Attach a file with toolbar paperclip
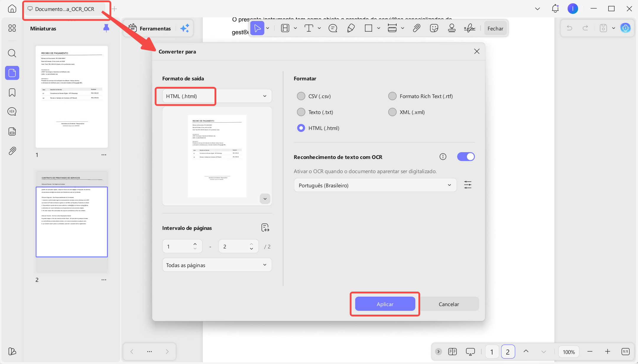Screen dimensions: 638x364 click(x=416, y=28)
